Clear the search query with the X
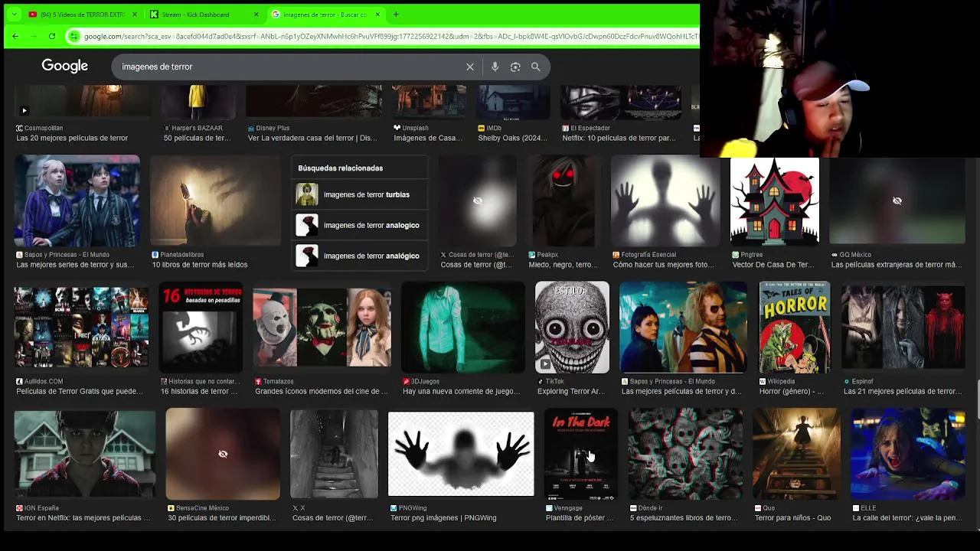 coord(470,67)
